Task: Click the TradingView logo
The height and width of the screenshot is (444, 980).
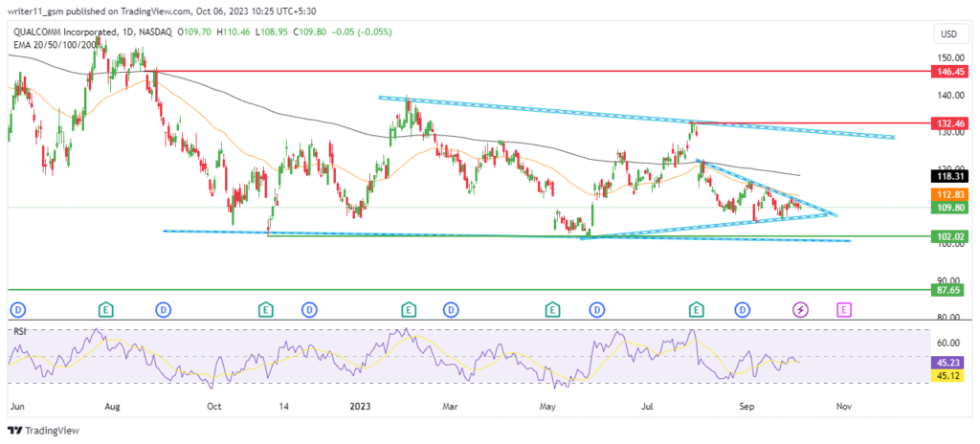Action: (44, 431)
